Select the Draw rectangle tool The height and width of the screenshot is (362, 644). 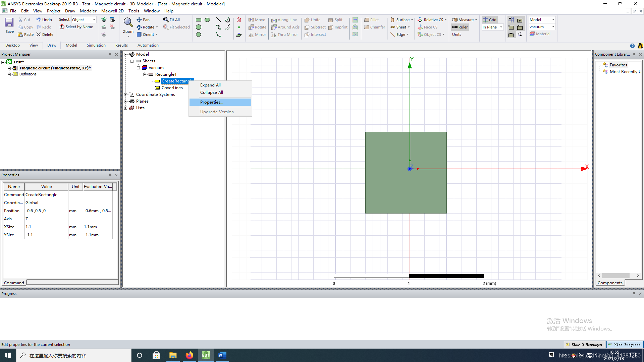tap(199, 20)
